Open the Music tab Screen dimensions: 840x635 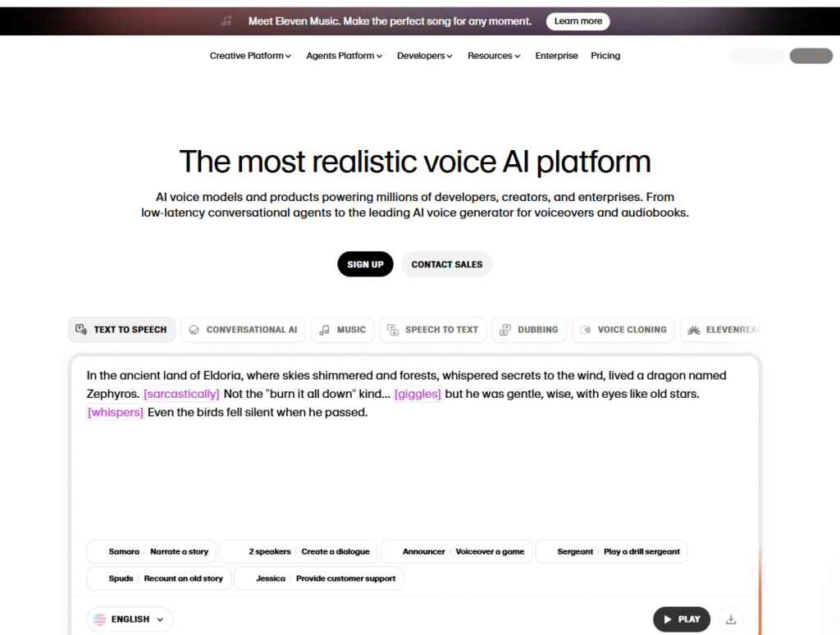click(x=342, y=330)
